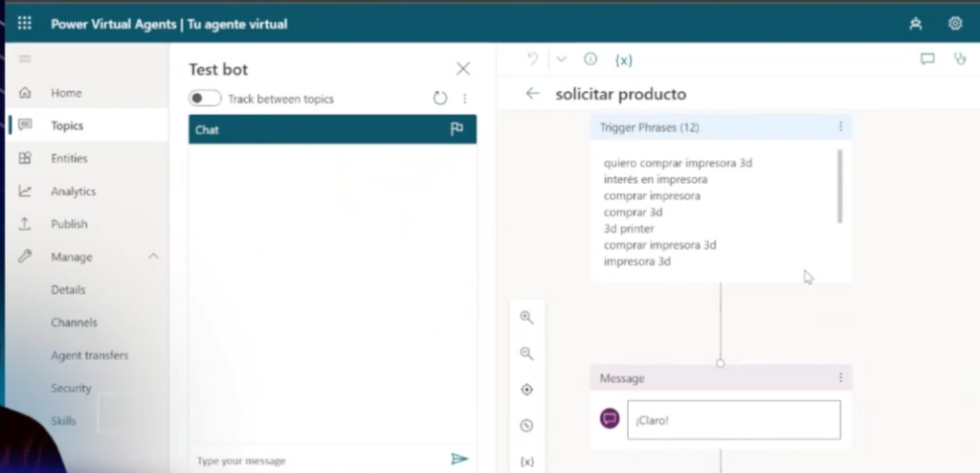Open Publish page
The height and width of the screenshot is (473, 980).
[x=69, y=223]
